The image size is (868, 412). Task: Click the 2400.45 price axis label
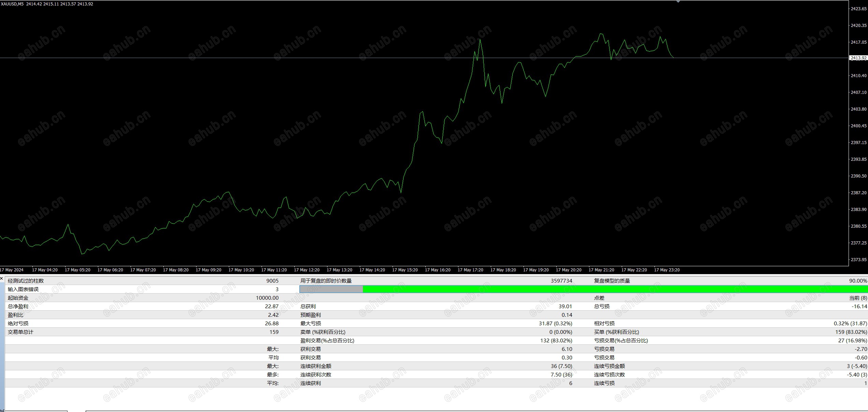tap(858, 126)
